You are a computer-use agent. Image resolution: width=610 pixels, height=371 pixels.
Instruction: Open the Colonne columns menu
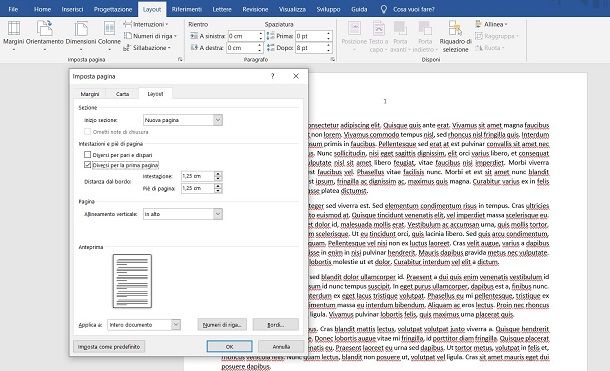[109, 37]
